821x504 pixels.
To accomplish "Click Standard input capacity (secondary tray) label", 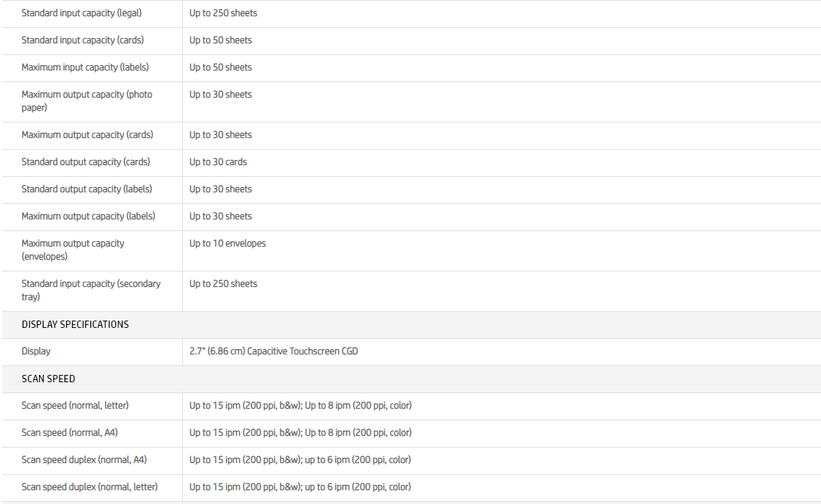I will point(90,291).
